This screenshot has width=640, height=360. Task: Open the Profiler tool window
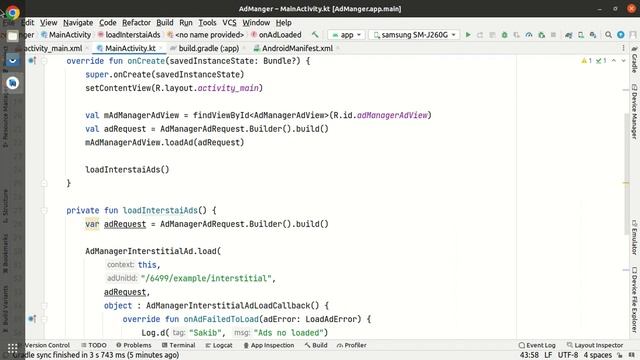(351, 345)
